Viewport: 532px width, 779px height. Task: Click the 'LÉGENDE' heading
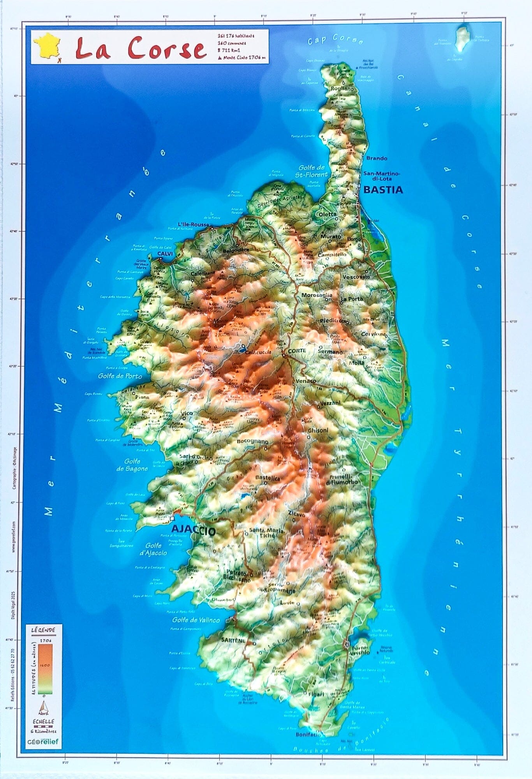43,630
